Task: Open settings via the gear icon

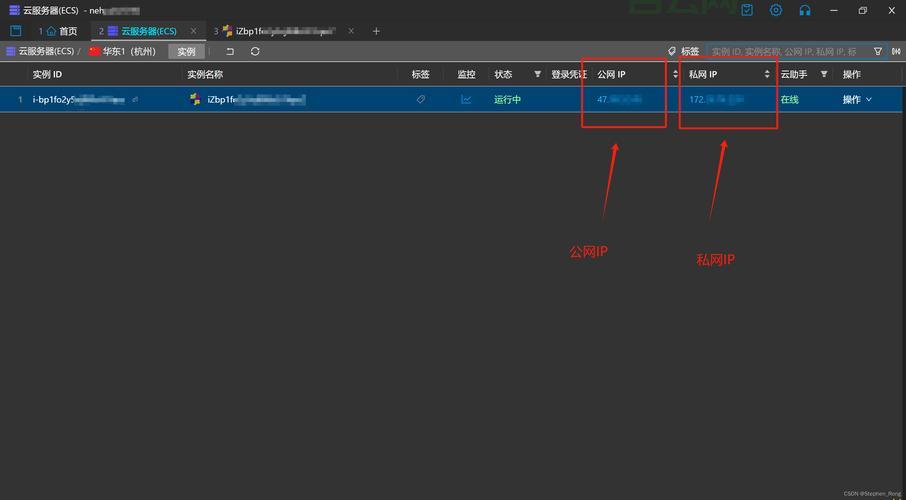Action: click(x=776, y=10)
